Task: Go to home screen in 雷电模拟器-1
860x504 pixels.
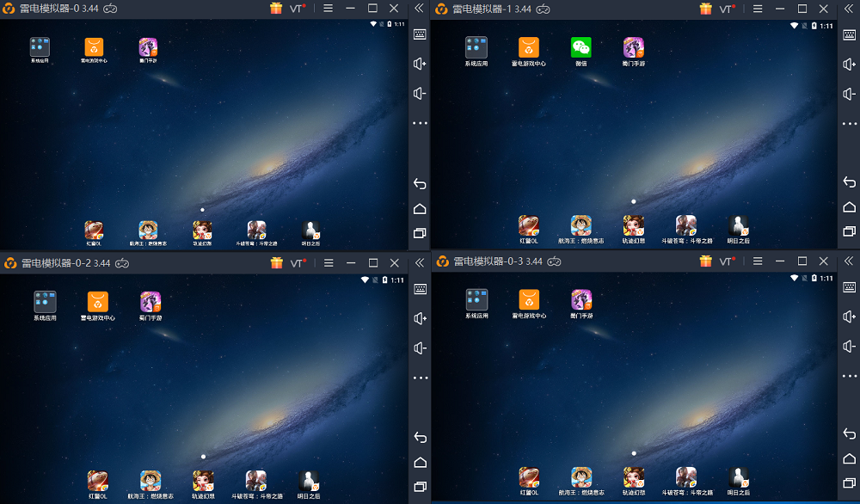Action: click(x=849, y=206)
